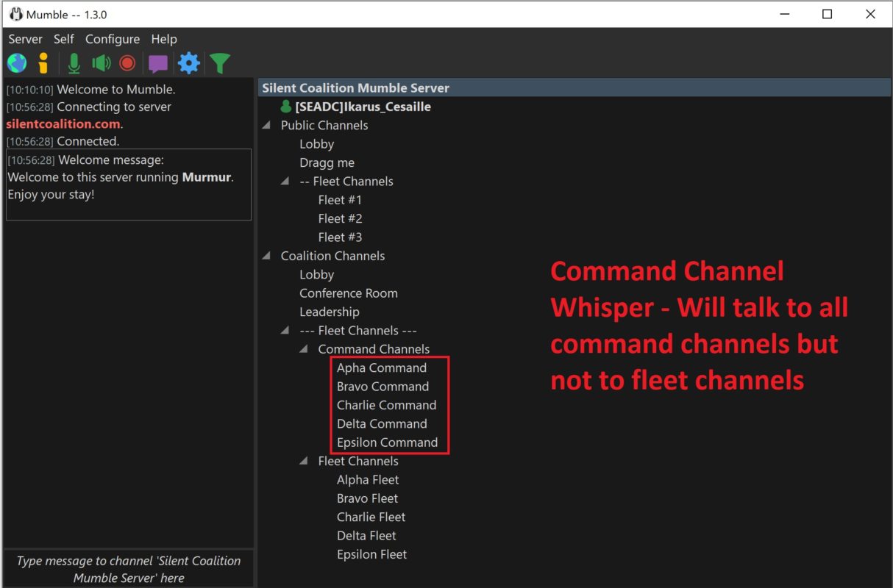
Task: Open the Self menu
Action: pos(64,39)
